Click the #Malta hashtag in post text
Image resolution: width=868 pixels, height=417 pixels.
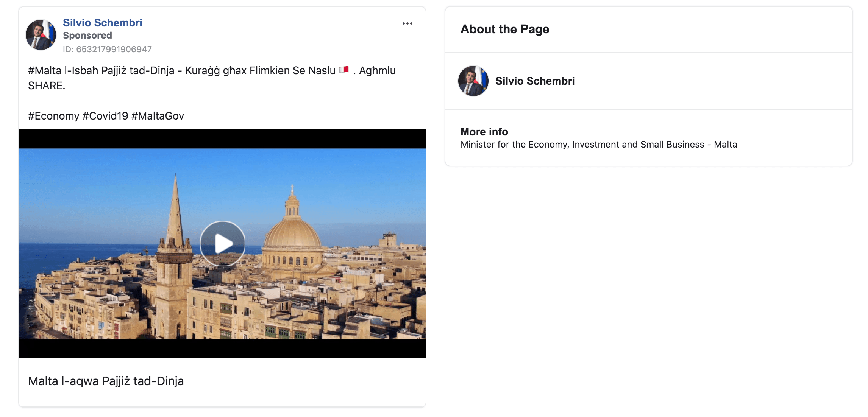click(x=45, y=71)
